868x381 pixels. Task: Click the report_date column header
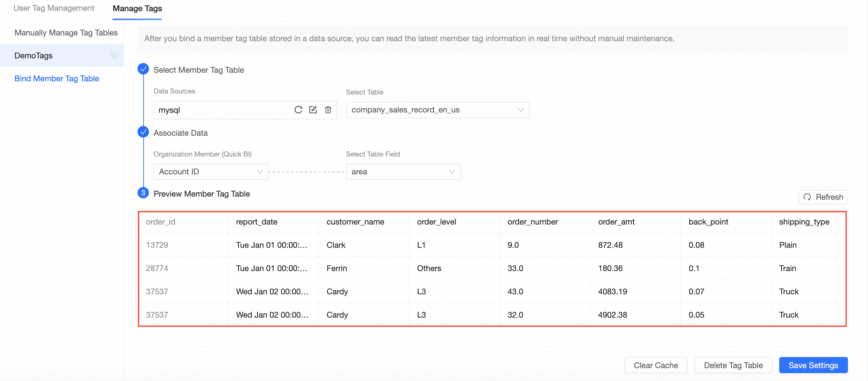point(257,222)
